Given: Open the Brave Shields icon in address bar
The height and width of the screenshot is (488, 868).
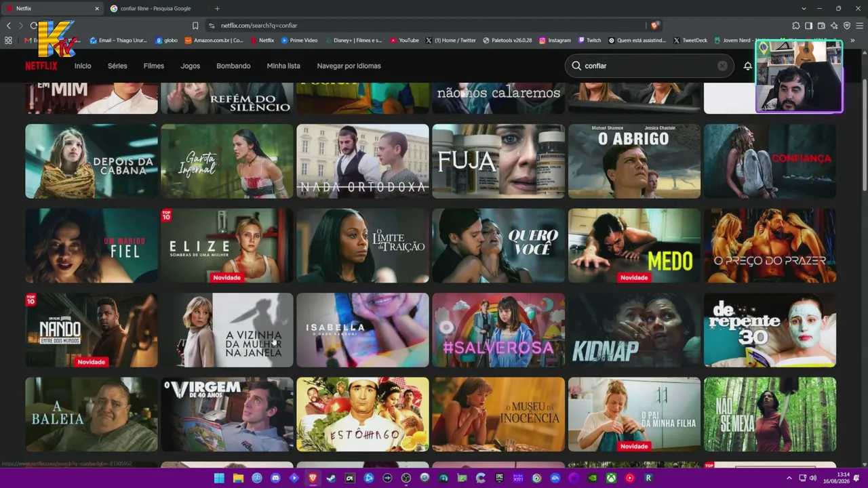Looking at the screenshot, I should point(654,26).
